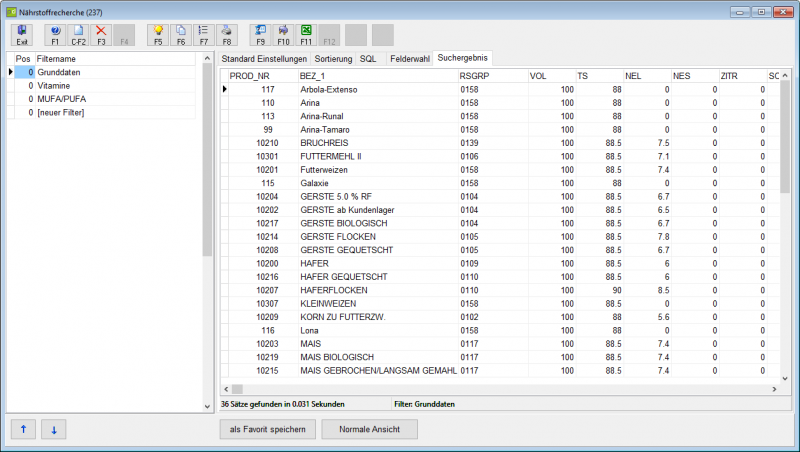
Task: Click the results vertical scrollbar thumb
Action: tap(785, 137)
